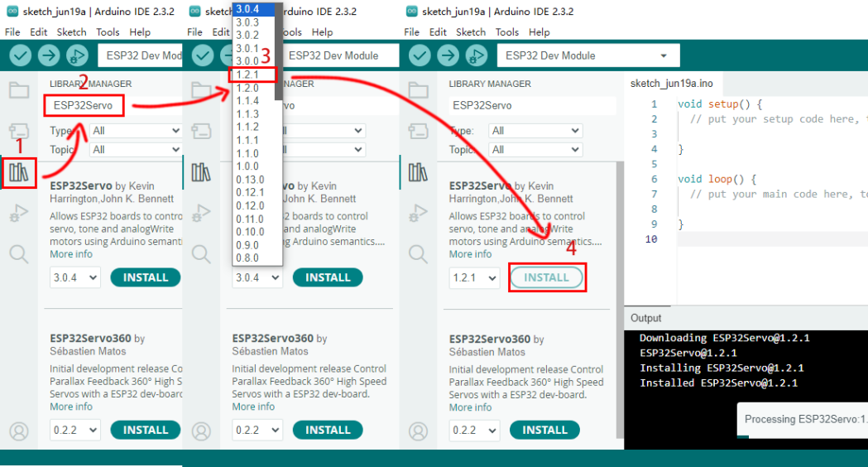Open Search icon in middle window sidebar
This screenshot has height=467, width=868.
tap(201, 254)
